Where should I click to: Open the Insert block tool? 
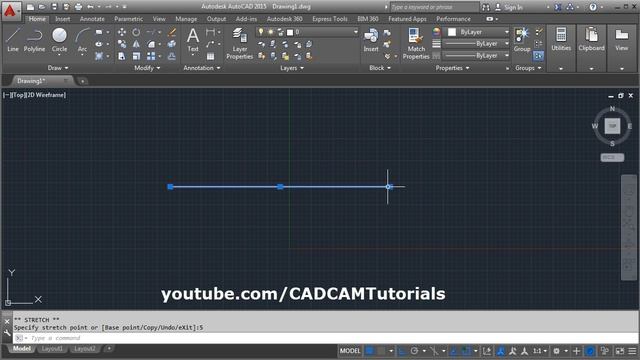coord(371,40)
